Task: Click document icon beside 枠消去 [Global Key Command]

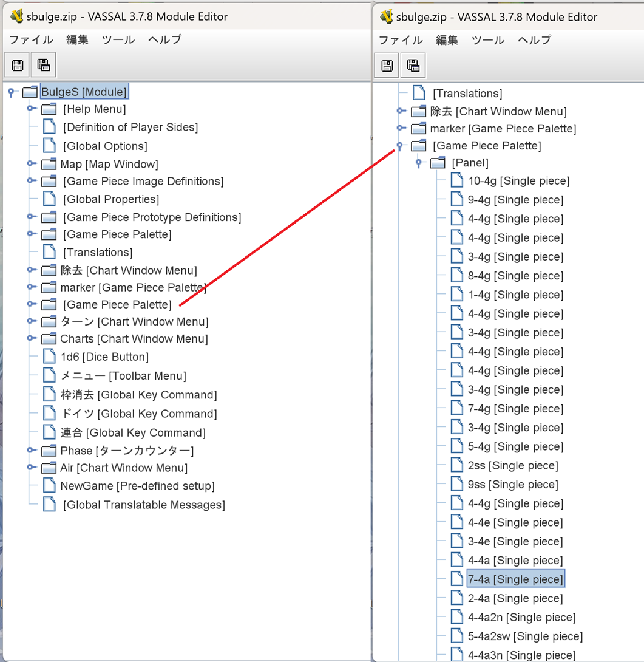Action: pos(49,394)
